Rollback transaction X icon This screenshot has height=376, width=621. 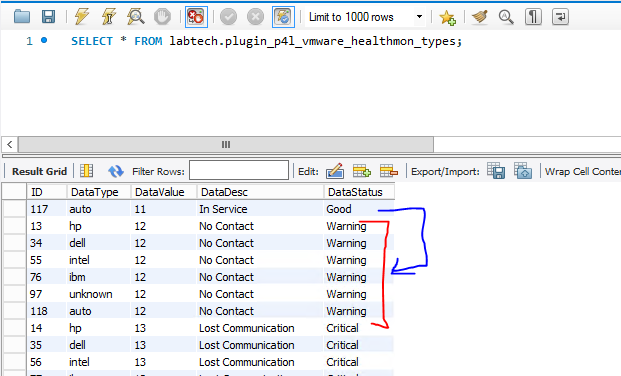[x=255, y=17]
